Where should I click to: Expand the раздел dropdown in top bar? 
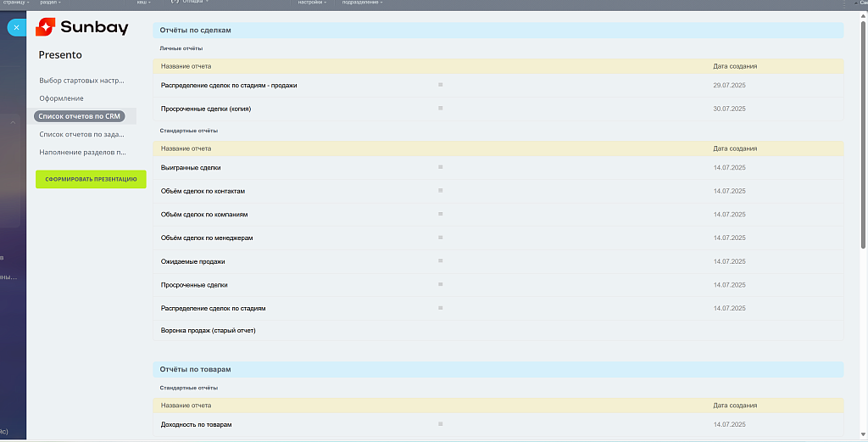tap(52, 3)
